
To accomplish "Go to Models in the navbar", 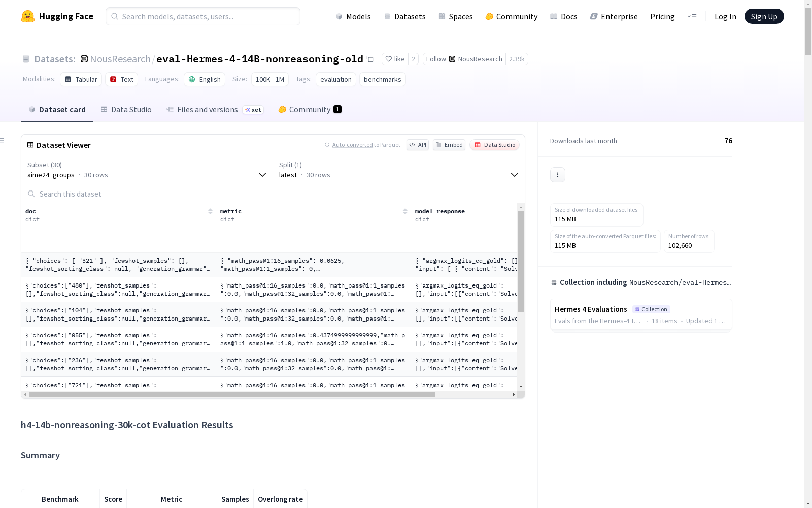I will tap(353, 16).
